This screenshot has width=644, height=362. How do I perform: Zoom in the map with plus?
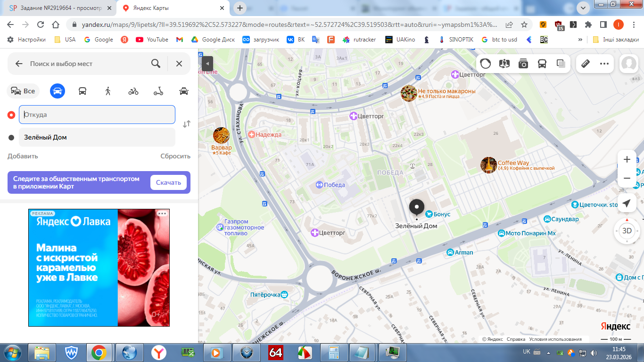pyautogui.click(x=627, y=159)
